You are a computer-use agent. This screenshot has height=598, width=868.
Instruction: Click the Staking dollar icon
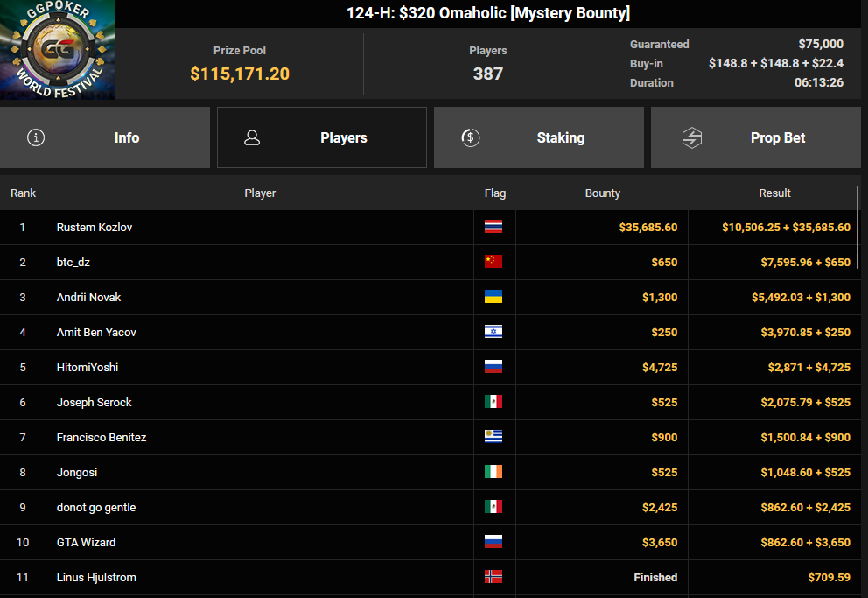471,137
